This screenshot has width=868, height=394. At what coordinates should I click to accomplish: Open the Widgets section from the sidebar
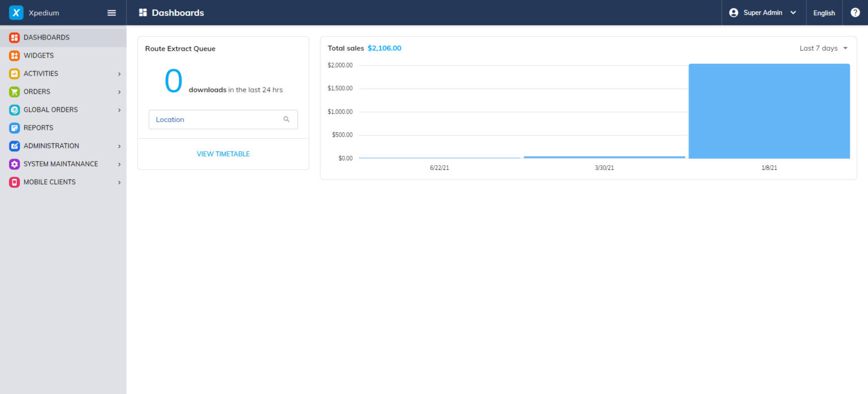click(x=14, y=55)
